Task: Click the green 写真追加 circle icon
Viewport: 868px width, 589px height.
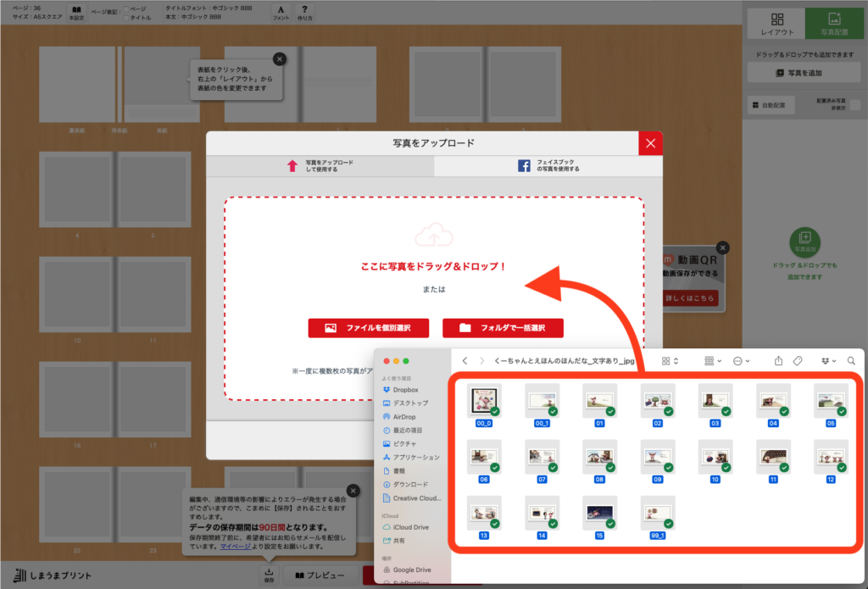Action: 805,242
